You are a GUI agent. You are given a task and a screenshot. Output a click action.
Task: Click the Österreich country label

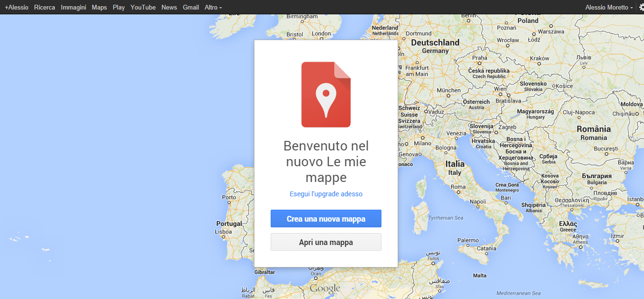tap(476, 102)
